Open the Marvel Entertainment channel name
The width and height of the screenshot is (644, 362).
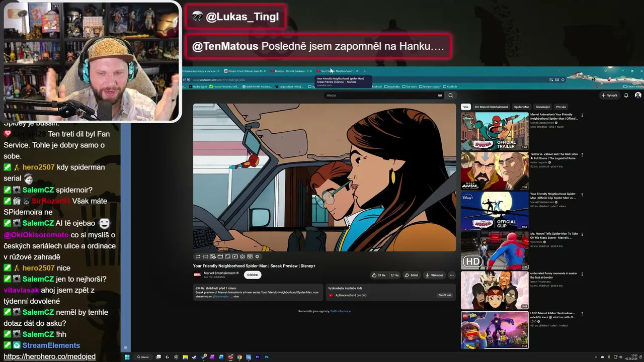click(x=220, y=273)
